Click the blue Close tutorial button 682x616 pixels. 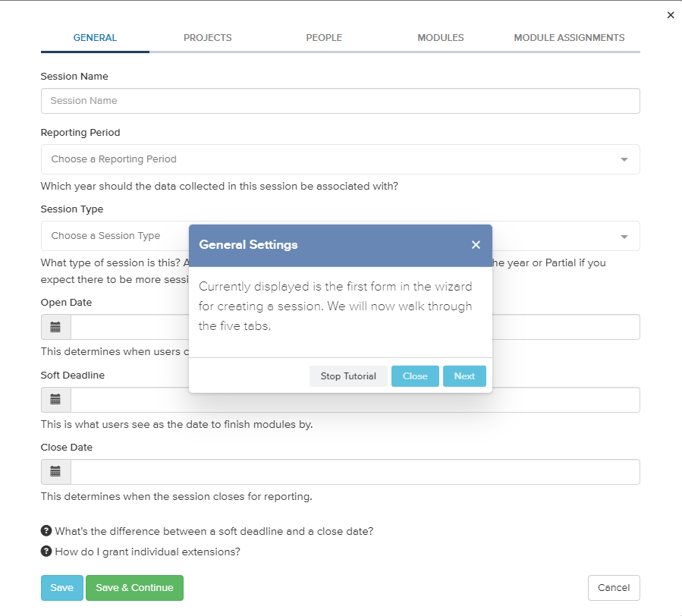[x=415, y=376]
